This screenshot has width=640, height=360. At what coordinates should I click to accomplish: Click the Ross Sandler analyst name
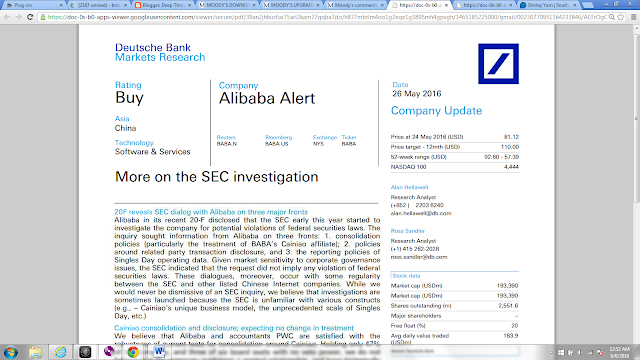coord(407,231)
